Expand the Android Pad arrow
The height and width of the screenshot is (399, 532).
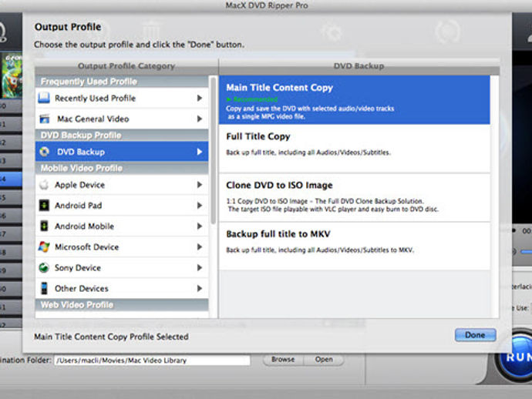click(200, 206)
